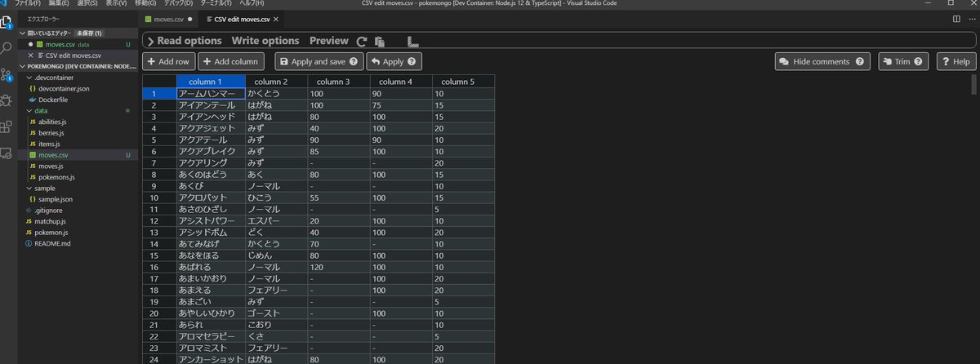This screenshot has width=980, height=364.
Task: Open sample.json in explorer
Action: point(56,199)
